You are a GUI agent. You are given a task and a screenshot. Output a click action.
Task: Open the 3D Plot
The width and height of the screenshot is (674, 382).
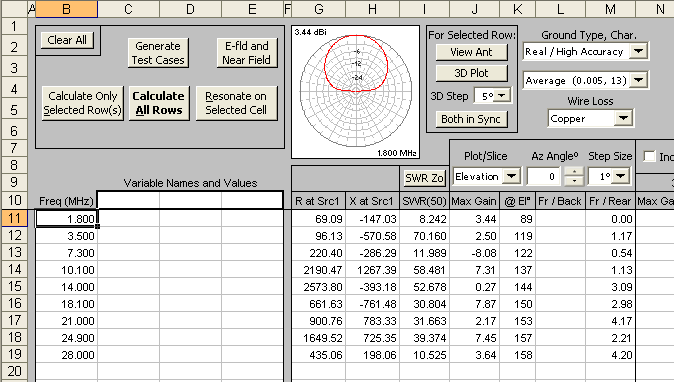[x=471, y=73]
